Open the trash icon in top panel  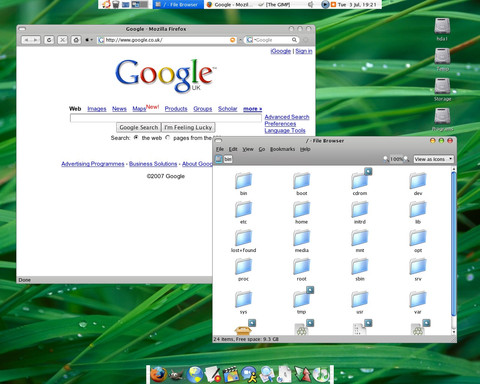(115, 4)
